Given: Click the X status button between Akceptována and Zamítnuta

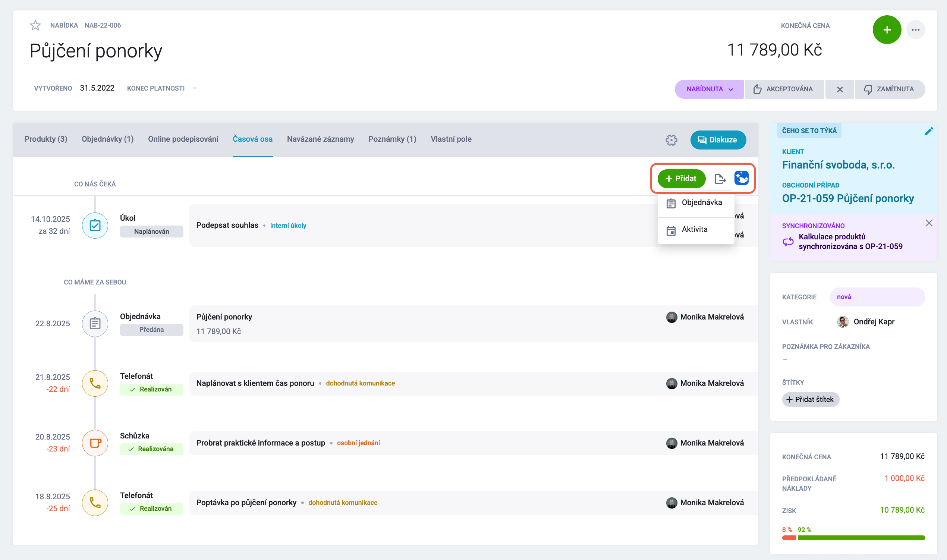Looking at the screenshot, I should pyautogui.click(x=840, y=89).
